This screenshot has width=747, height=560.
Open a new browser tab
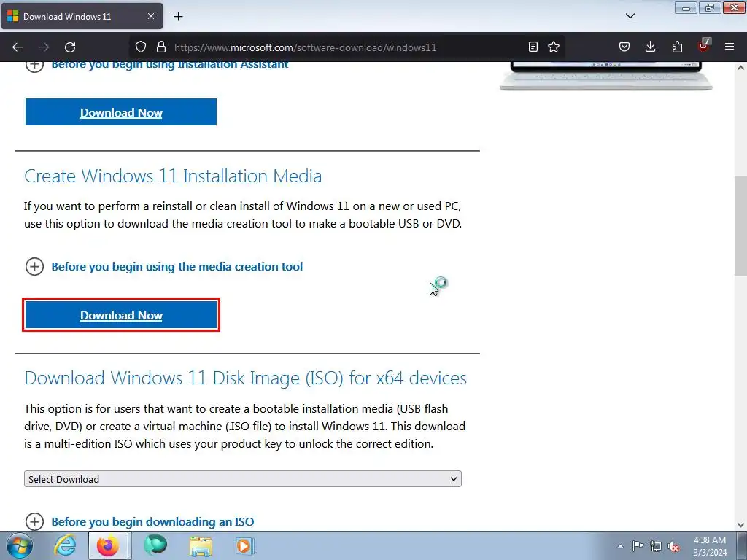tap(178, 17)
